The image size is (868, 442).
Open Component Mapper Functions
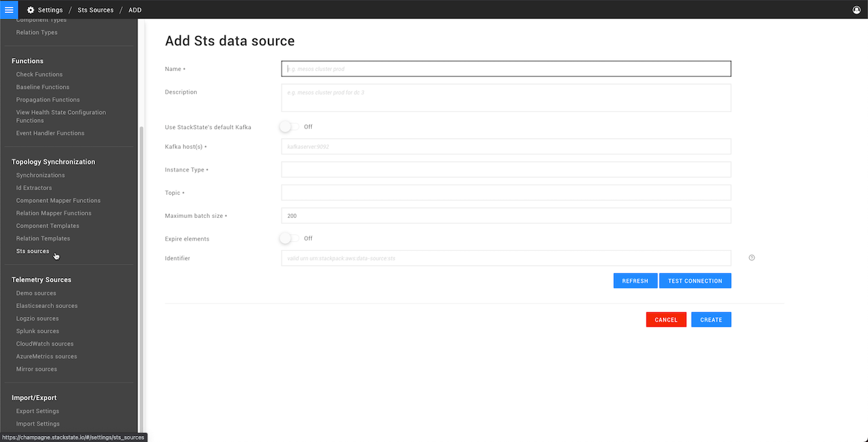click(x=58, y=201)
